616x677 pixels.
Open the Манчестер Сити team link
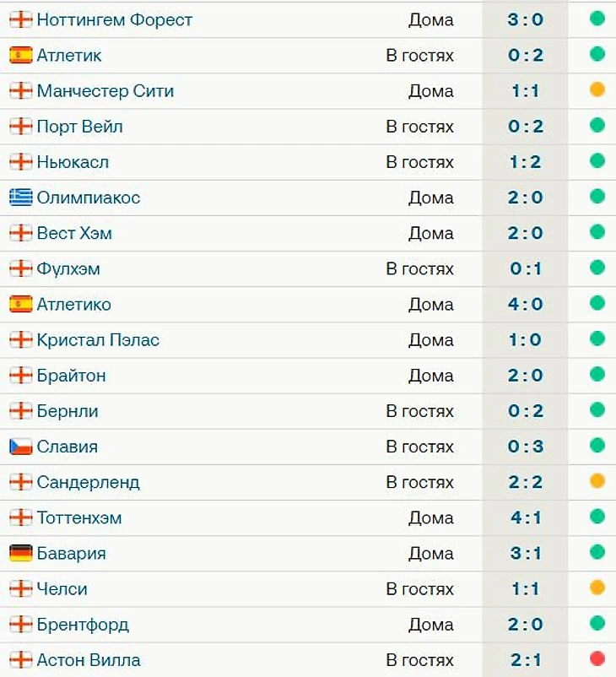click(x=105, y=90)
